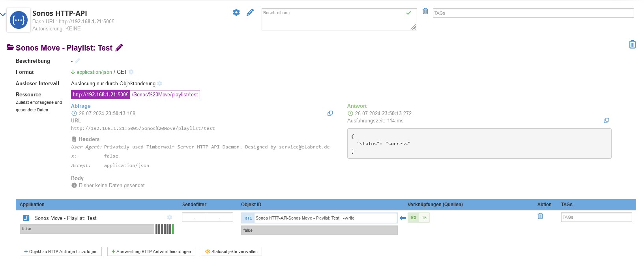Edit Sonos HTTP-API with pencil icon
The width and height of the screenshot is (644, 261).
click(x=250, y=13)
